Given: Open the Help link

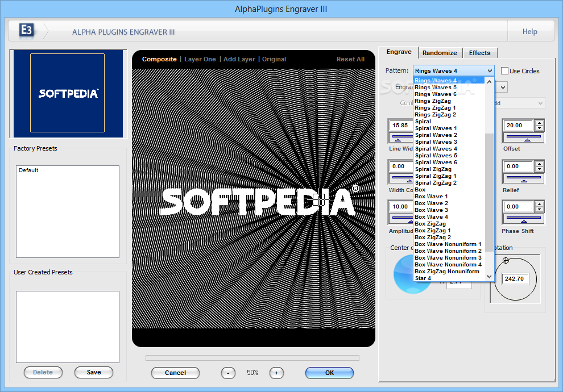Looking at the screenshot, I should [x=529, y=32].
